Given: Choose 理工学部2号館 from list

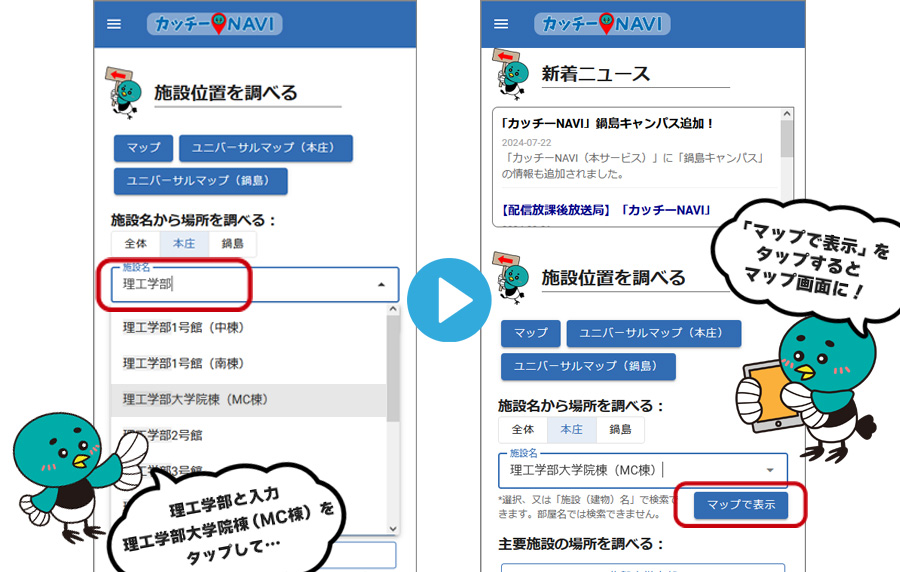Looking at the screenshot, I should [x=249, y=435].
